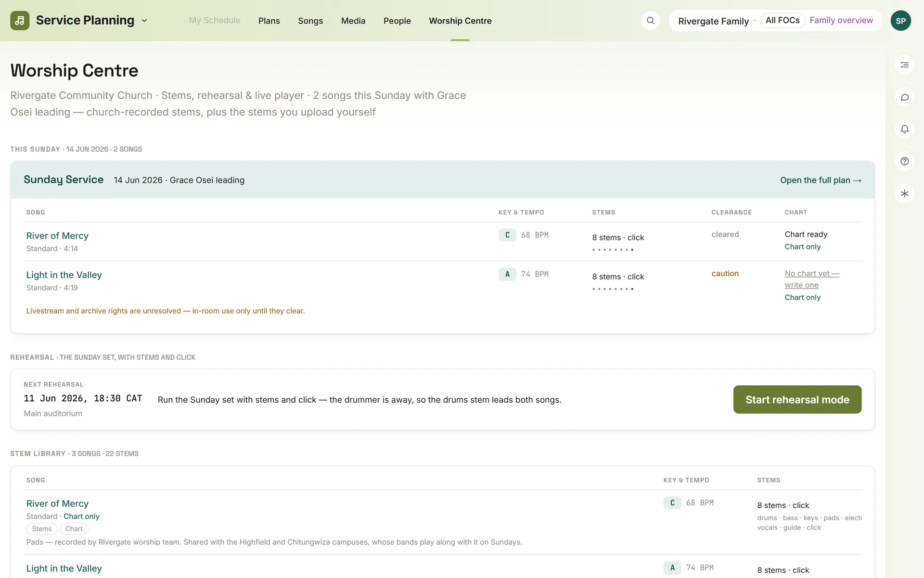Open the People tab

[397, 21]
